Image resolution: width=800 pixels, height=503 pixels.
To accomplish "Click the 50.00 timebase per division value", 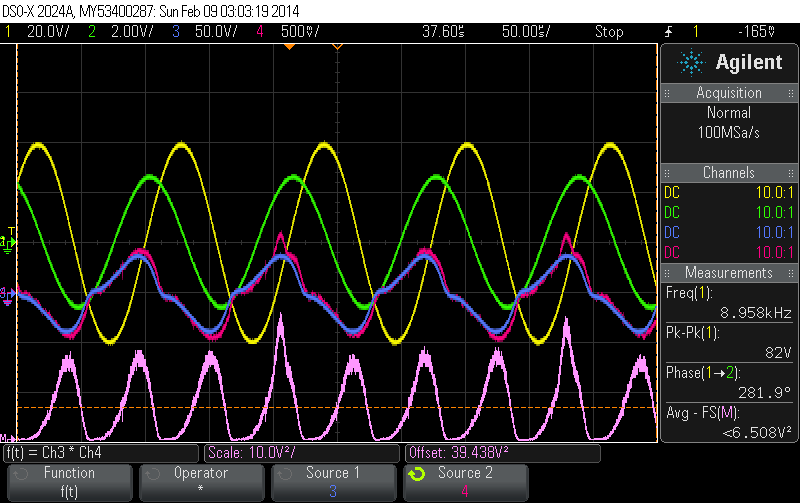I will 526,32.
